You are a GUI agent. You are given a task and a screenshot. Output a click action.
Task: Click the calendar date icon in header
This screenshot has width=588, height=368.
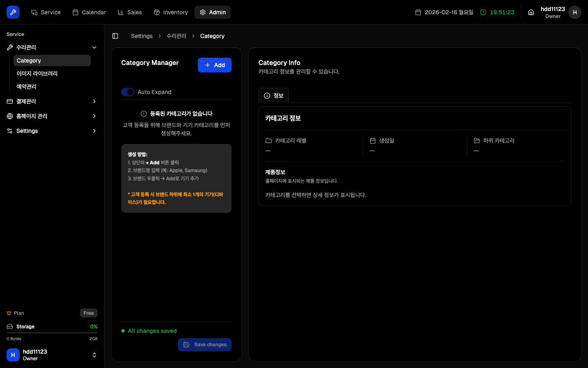click(418, 12)
